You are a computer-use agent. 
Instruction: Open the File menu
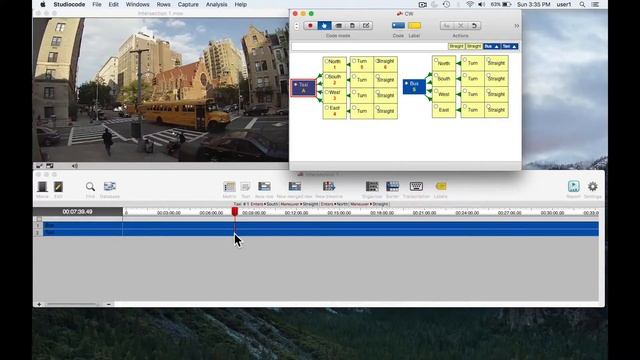tap(97, 4)
